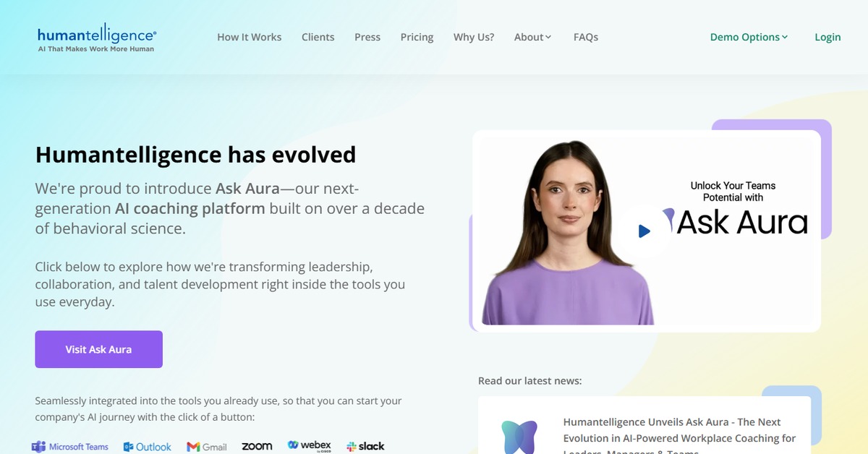Screen dimensions: 868x454
Task: Open the How It Works page
Action: tap(250, 37)
